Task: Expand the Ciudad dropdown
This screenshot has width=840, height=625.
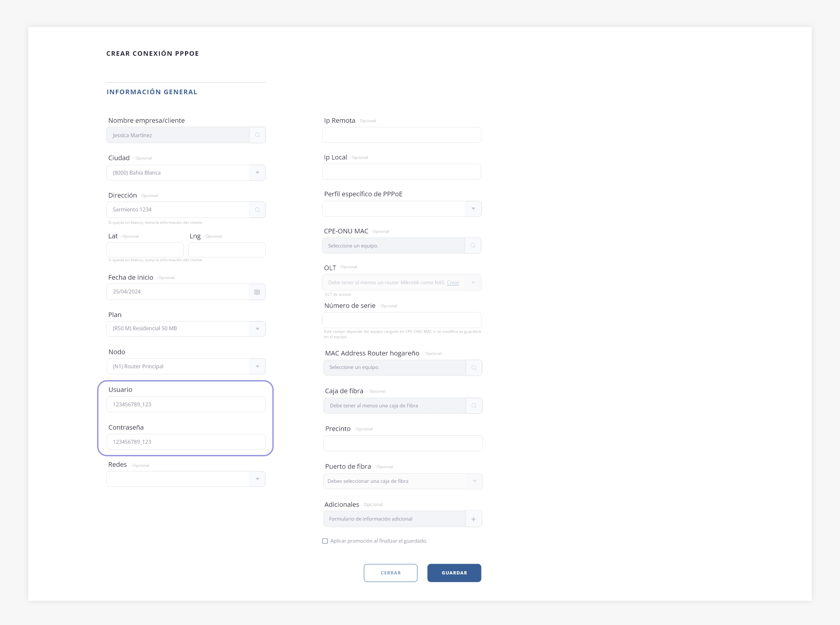Action: 257,173
